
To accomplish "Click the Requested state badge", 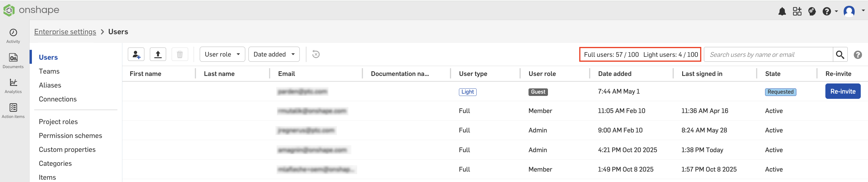I will pos(780,92).
